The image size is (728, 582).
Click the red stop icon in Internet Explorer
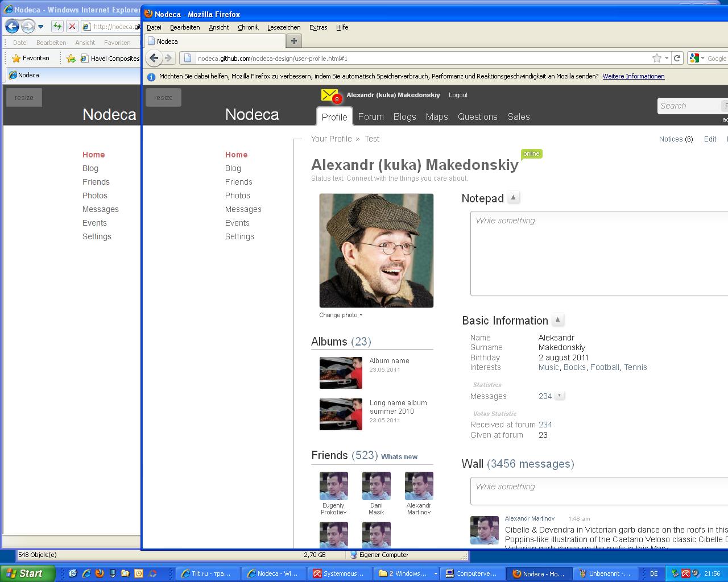(x=72, y=26)
